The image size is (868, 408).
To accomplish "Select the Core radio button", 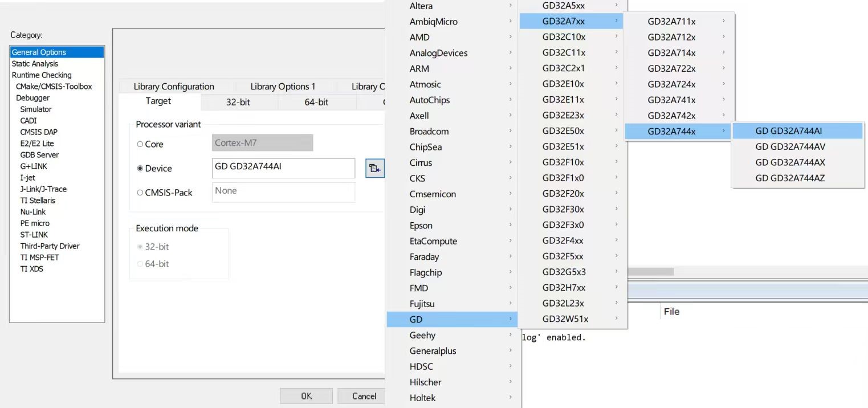I will tap(140, 144).
